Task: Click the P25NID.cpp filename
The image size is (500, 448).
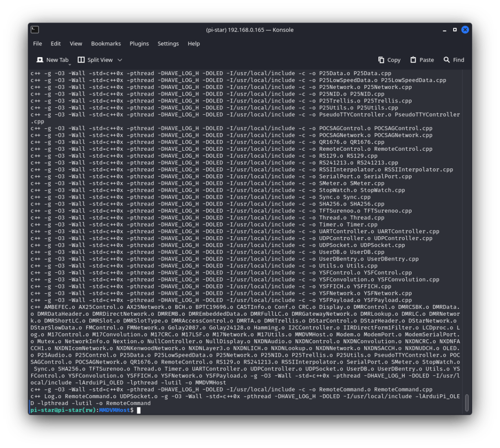Action: 367,94
